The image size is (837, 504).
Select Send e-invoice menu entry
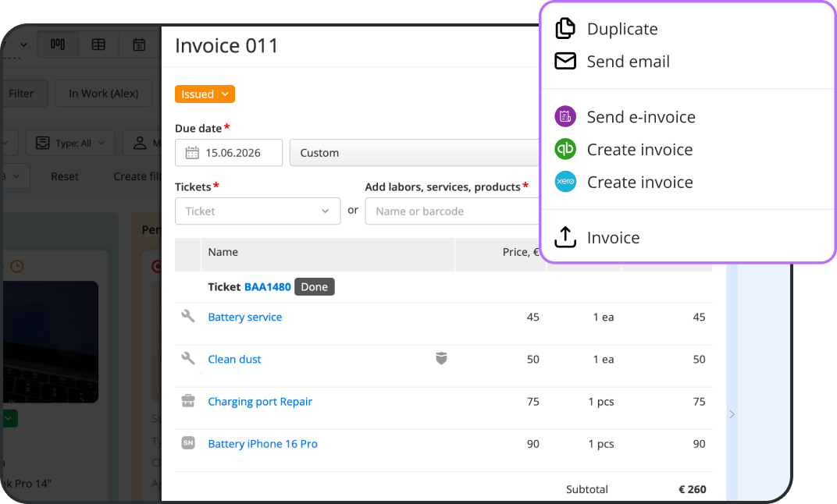click(x=641, y=117)
